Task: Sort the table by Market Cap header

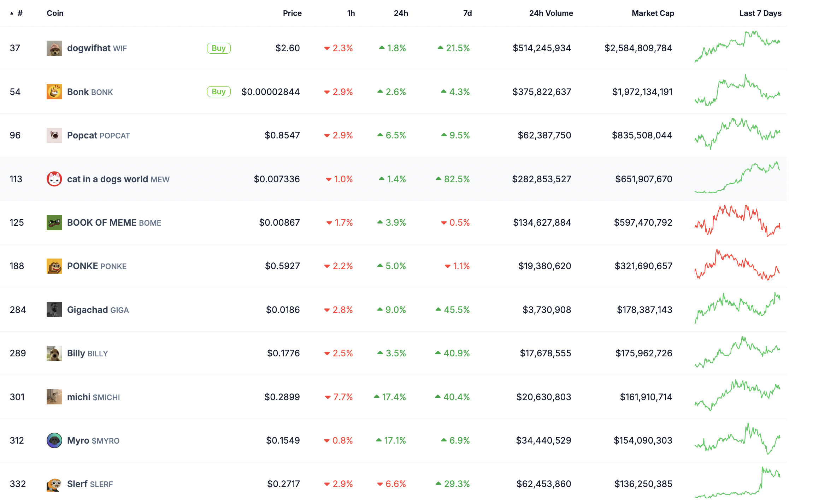Action: [x=653, y=13]
